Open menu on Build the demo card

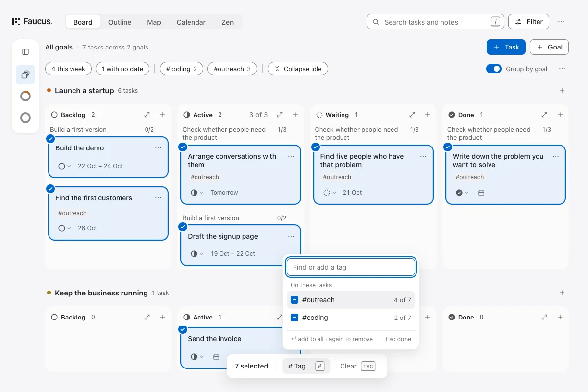[158, 148]
